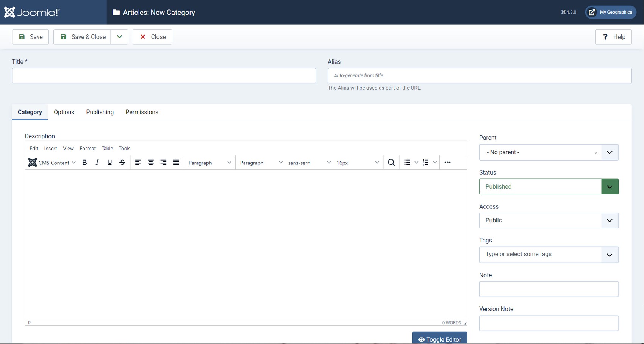Click into the Note input field

coord(549,289)
